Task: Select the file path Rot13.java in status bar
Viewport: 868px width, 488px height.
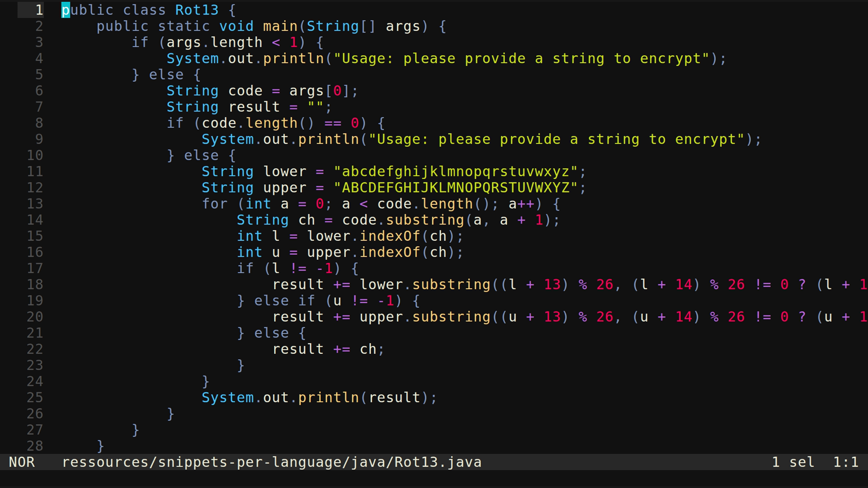Action: pos(271,462)
